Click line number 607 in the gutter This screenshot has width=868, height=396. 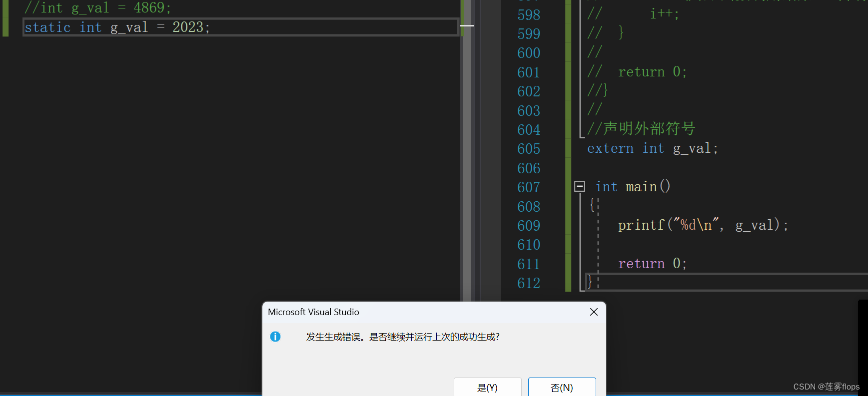pyautogui.click(x=529, y=187)
